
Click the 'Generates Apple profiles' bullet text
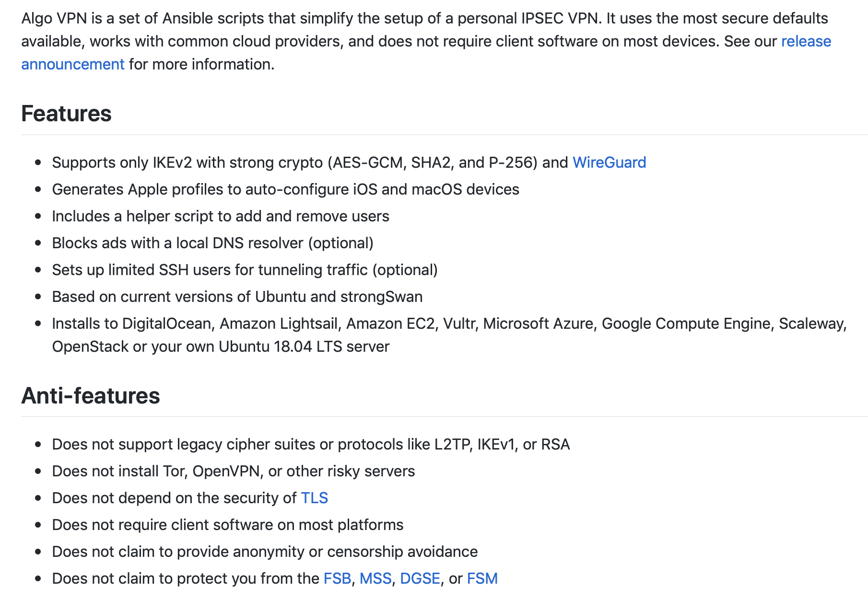click(285, 189)
